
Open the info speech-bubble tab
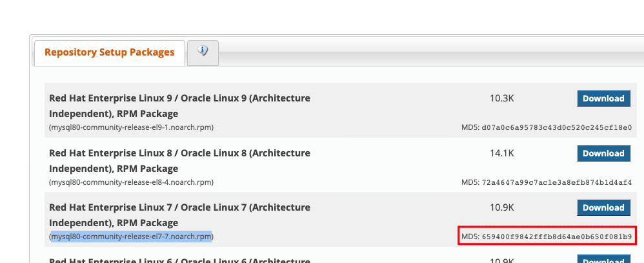(x=203, y=53)
